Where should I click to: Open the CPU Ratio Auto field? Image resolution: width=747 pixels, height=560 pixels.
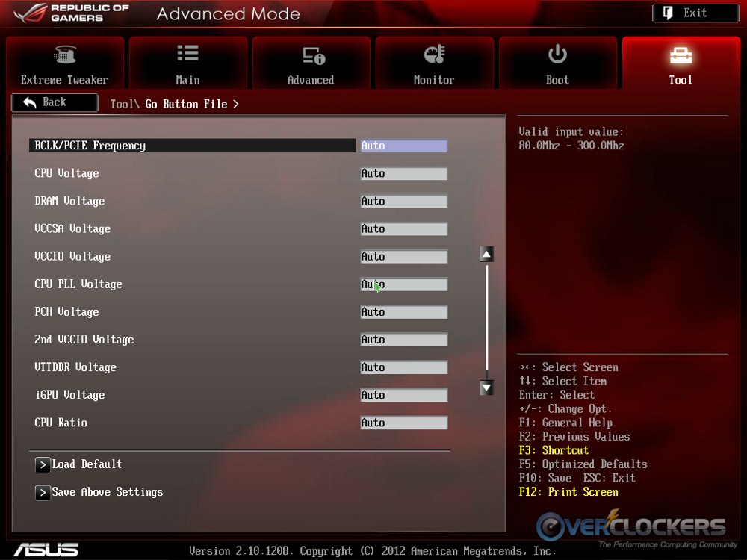pos(403,423)
